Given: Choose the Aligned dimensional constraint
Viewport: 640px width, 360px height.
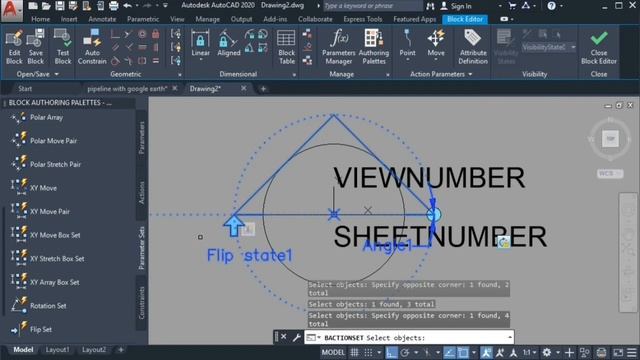Looking at the screenshot, I should click(x=229, y=43).
